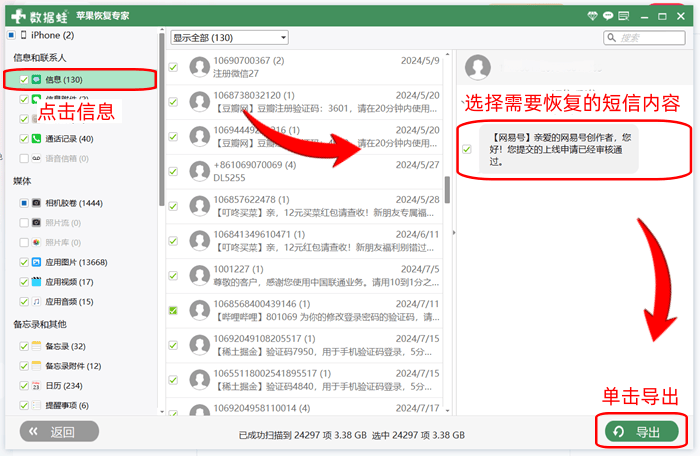Click the 导出 export button
700x456 pixels.
pos(640,432)
